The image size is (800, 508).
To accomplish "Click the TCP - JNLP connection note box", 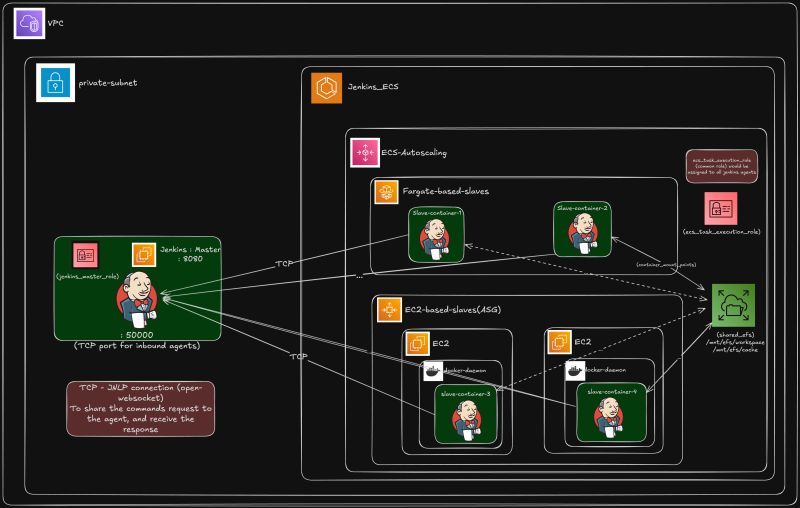I will click(140, 409).
